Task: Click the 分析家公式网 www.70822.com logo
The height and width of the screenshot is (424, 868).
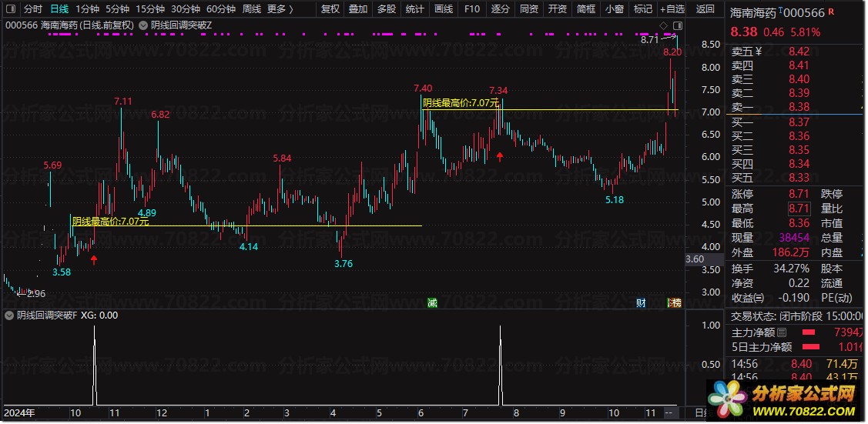Action: [x=783, y=402]
